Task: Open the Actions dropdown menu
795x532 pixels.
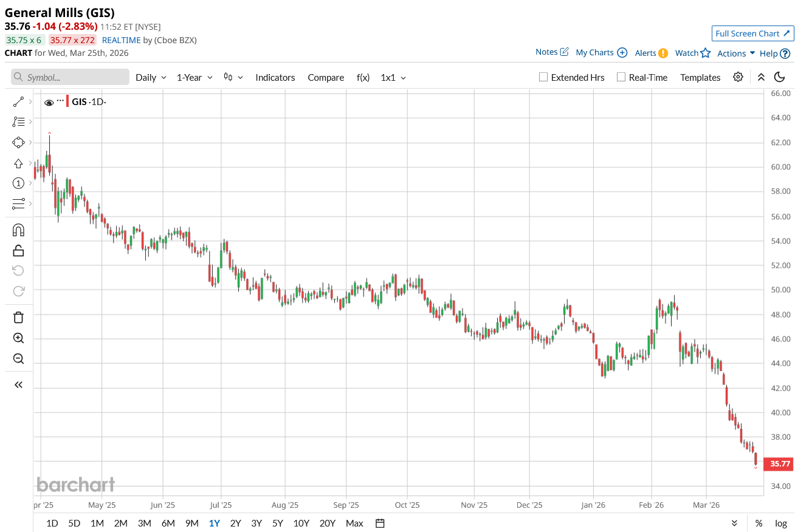Action: pyautogui.click(x=736, y=53)
